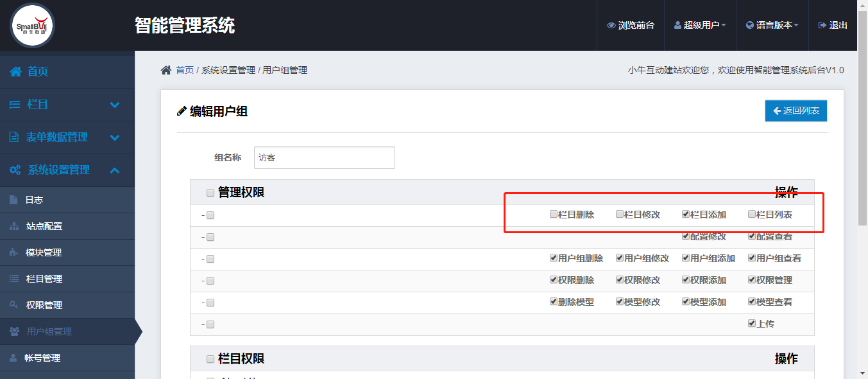Click the scrollbar up arrow
The width and height of the screenshot is (868, 379).
862,5
